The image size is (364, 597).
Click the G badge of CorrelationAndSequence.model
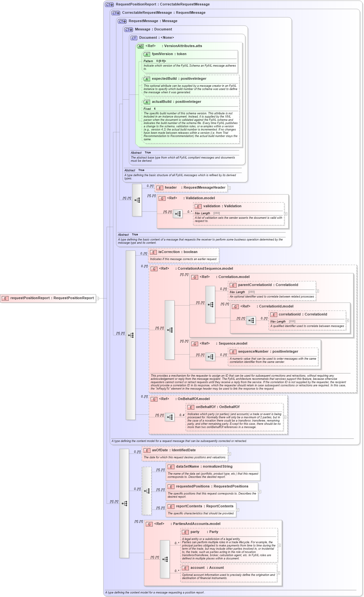[x=154, y=269]
